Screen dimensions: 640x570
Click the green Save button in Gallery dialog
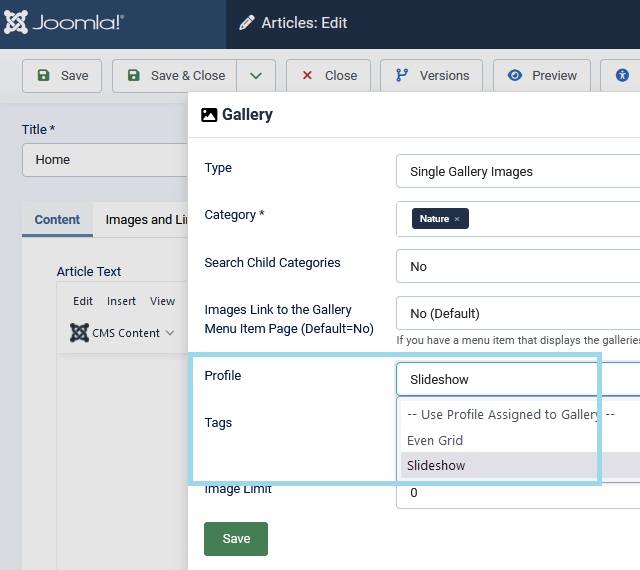click(x=236, y=539)
